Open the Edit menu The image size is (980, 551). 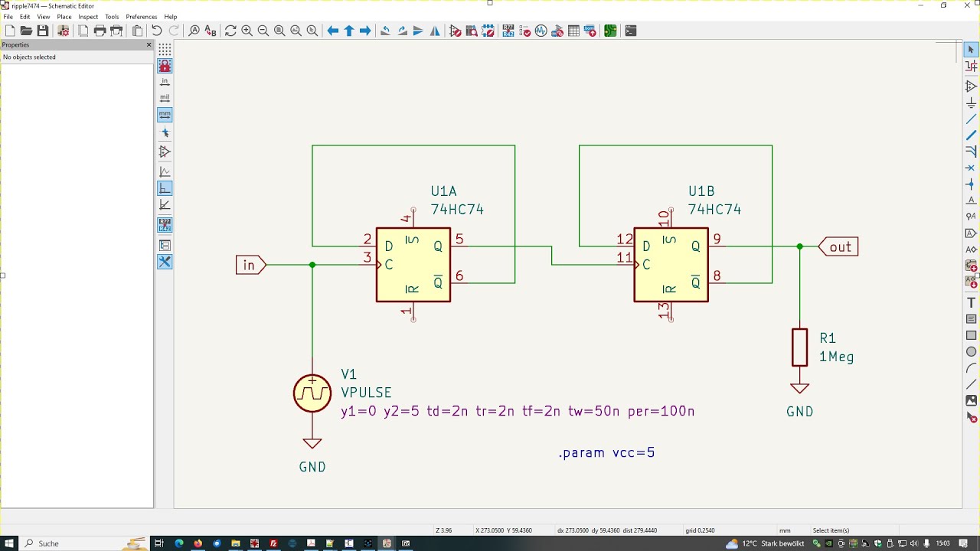[x=25, y=17]
